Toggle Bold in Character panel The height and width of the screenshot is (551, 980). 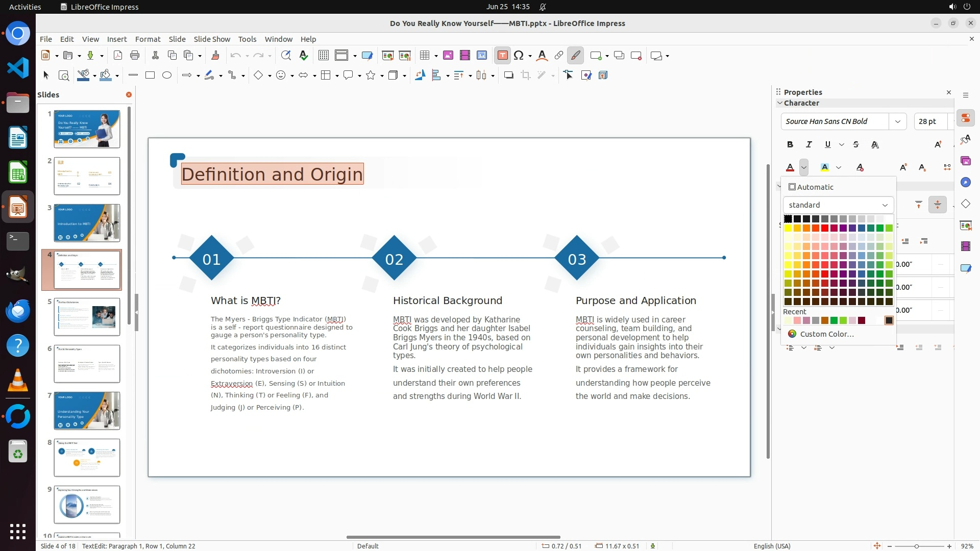[790, 145]
